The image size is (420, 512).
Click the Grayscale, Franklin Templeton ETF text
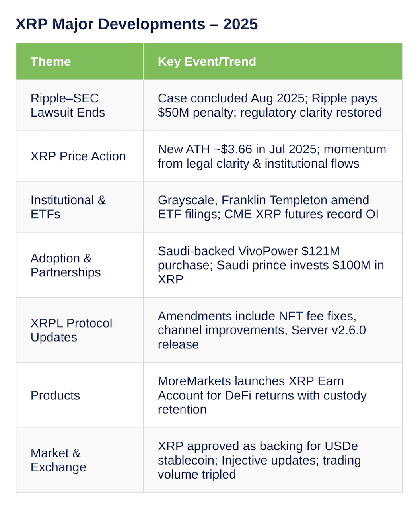268,207
